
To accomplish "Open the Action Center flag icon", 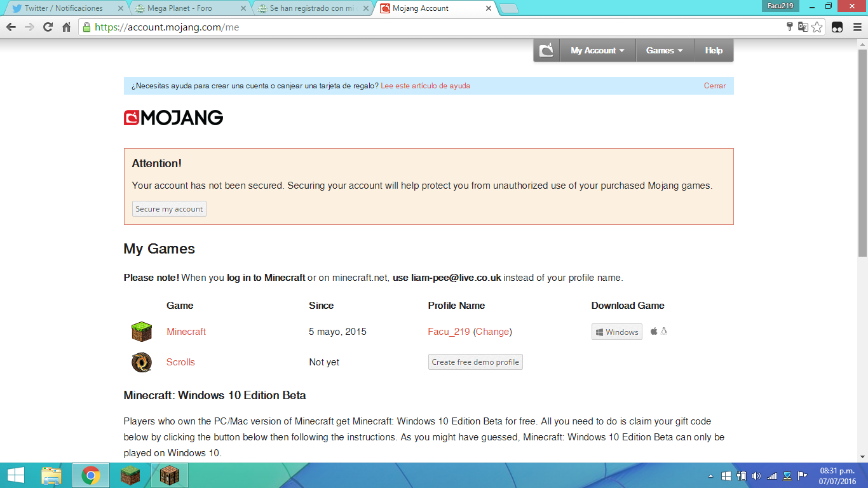I will pos(803,475).
